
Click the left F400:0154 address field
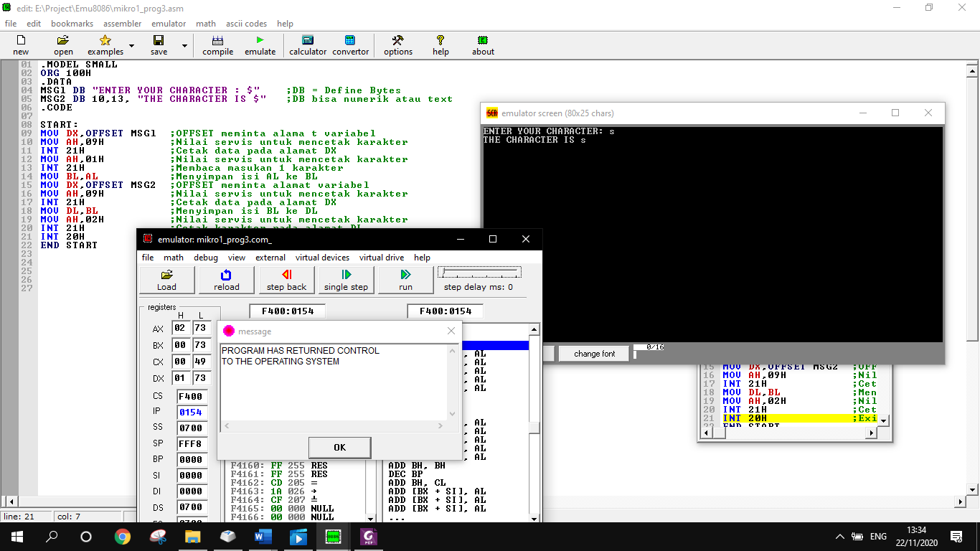pos(287,311)
